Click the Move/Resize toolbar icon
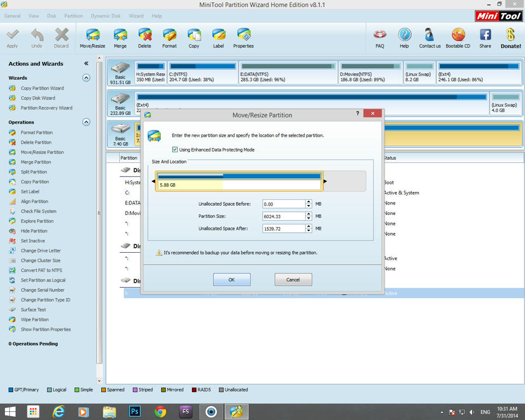The height and width of the screenshot is (420, 525). click(x=92, y=36)
